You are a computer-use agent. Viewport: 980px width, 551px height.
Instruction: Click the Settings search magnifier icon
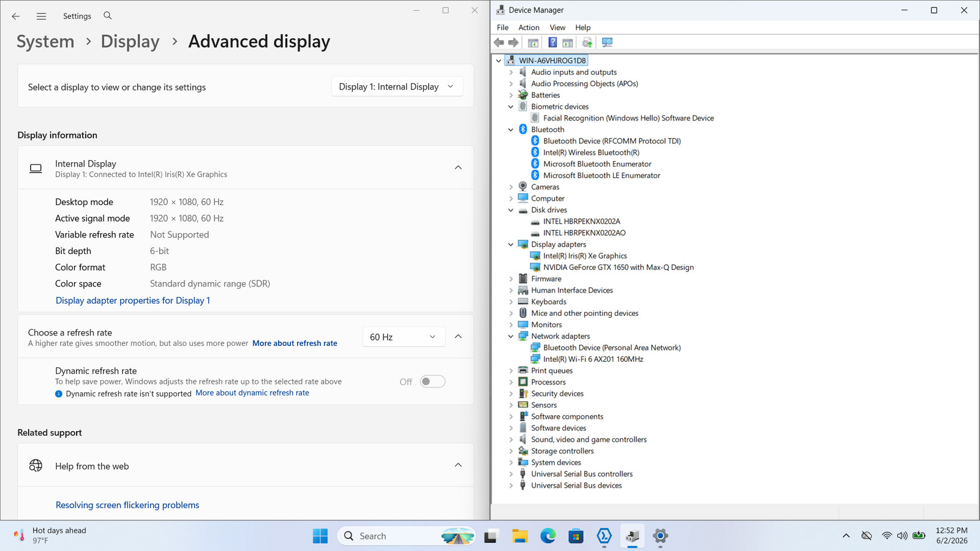[x=108, y=15]
